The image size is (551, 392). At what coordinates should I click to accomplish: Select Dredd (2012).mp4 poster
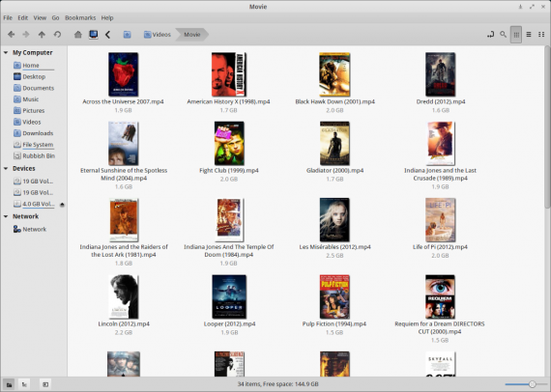pos(440,74)
